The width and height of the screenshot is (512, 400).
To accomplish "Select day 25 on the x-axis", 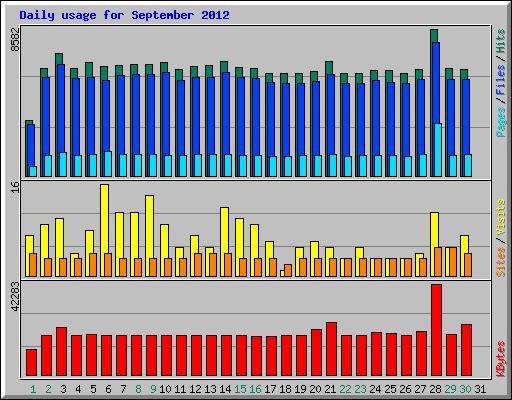I will [390, 389].
